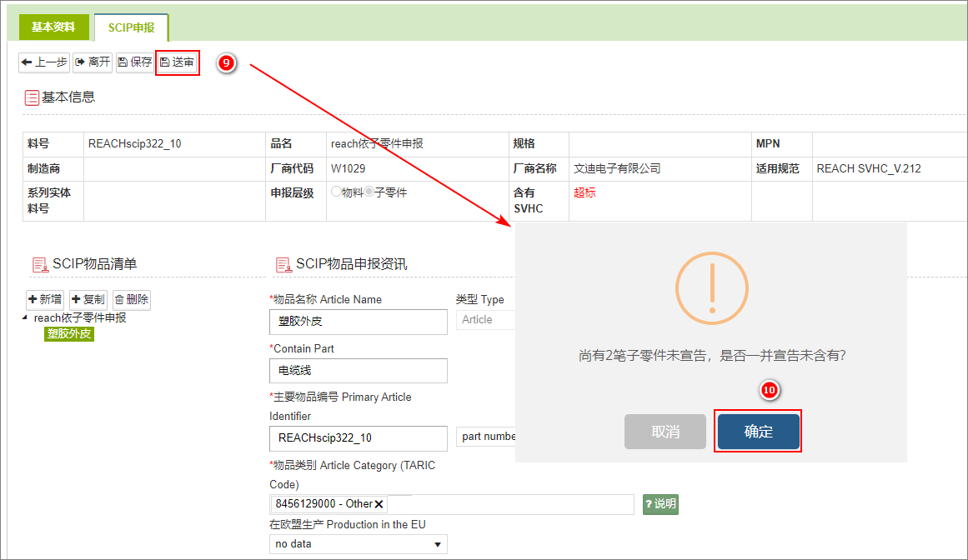Open the 类型 Type dropdown
Image resolution: width=968 pixels, height=560 pixels.
[x=485, y=319]
